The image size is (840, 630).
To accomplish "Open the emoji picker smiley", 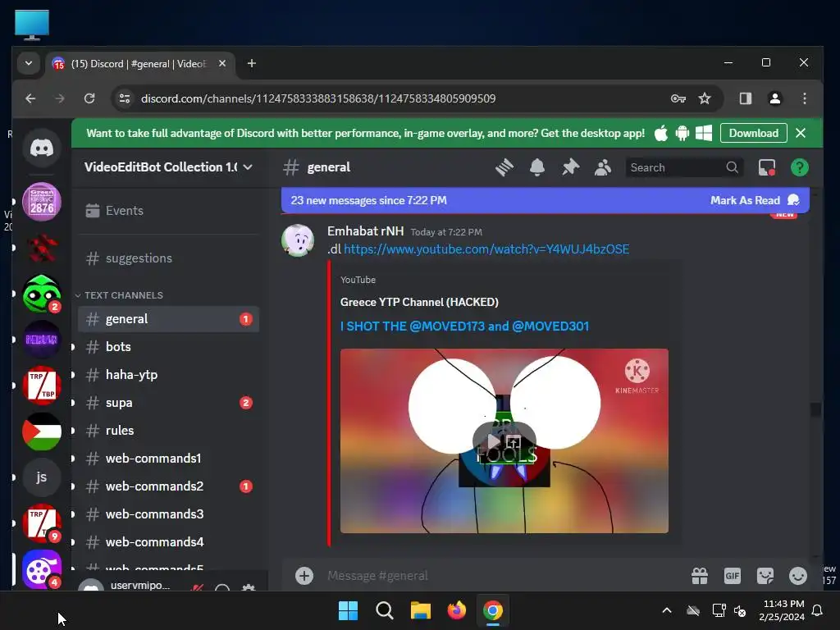I will (x=797, y=576).
